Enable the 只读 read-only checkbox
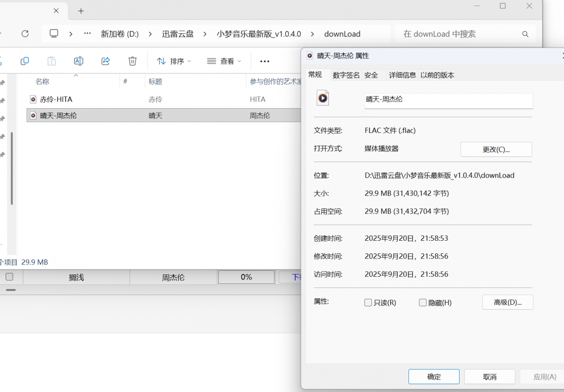 (x=368, y=303)
